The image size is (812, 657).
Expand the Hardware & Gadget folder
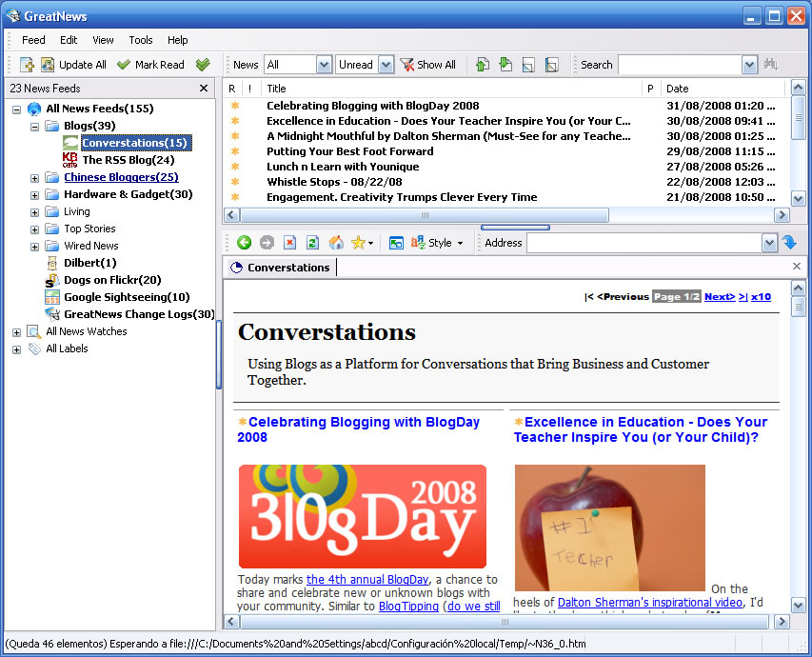34,195
